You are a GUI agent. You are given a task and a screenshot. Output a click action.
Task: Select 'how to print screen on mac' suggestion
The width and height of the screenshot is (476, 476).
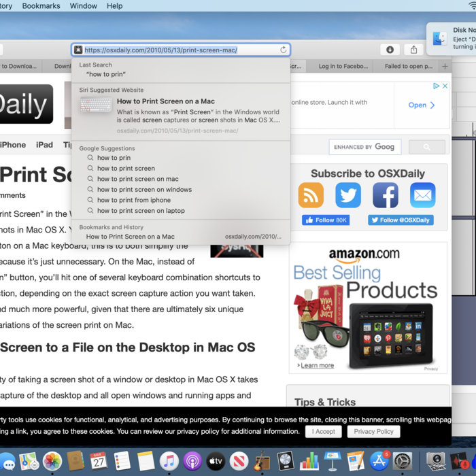[x=137, y=179]
